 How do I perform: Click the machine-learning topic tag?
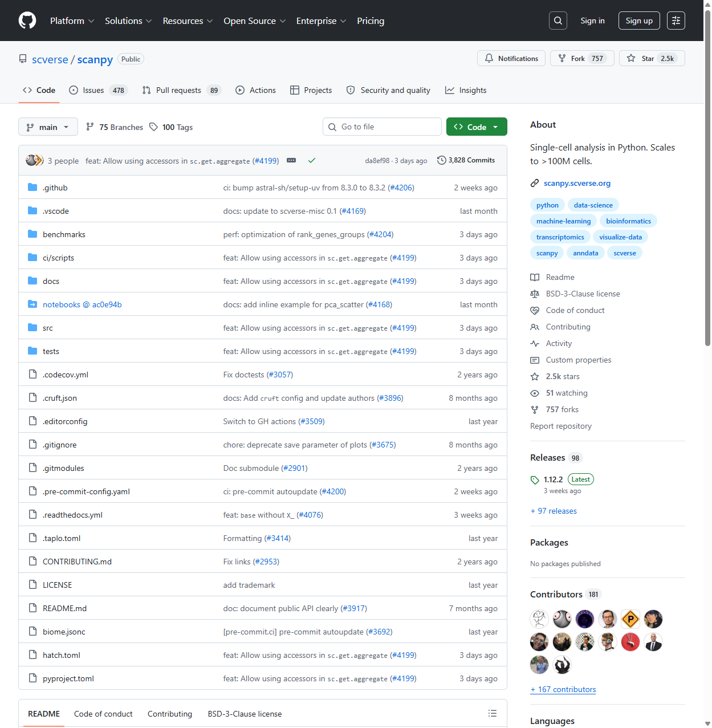563,221
